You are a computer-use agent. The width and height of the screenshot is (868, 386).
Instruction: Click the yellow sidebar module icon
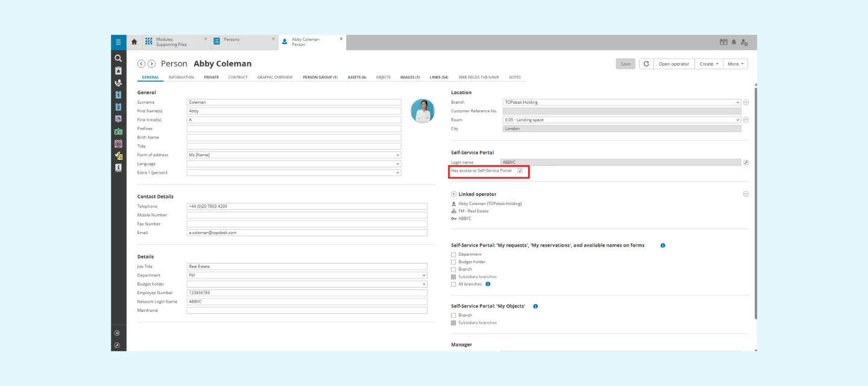[118, 156]
